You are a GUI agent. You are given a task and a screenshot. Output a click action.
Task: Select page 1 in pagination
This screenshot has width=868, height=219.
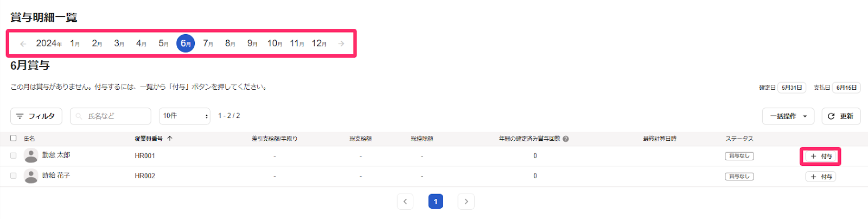(x=436, y=202)
